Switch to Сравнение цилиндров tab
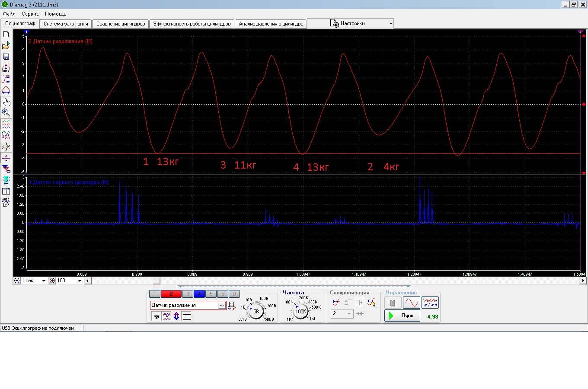Image resolution: width=588 pixels, height=389 pixels. [x=121, y=24]
